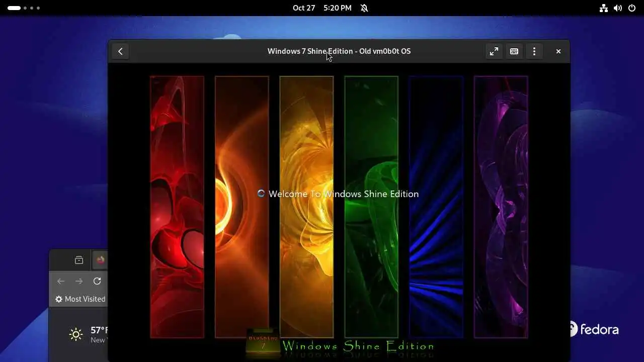Click the volume icon in top bar
This screenshot has width=644, height=362.
click(618, 8)
